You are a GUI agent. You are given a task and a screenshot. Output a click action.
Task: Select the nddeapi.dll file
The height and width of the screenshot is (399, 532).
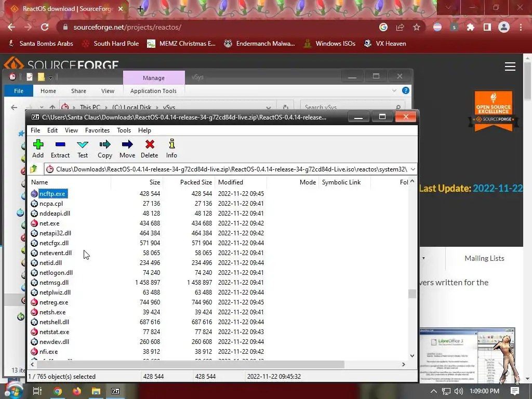pyautogui.click(x=55, y=214)
